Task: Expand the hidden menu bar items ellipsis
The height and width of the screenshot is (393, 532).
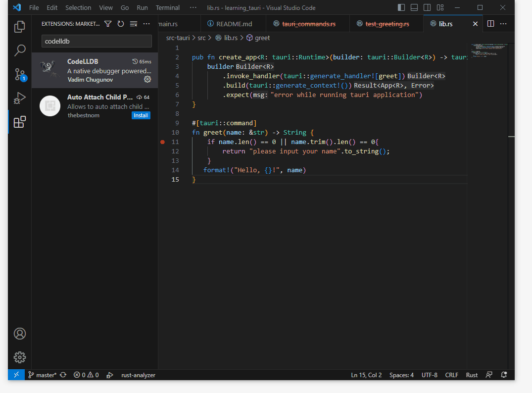Action: click(x=193, y=8)
